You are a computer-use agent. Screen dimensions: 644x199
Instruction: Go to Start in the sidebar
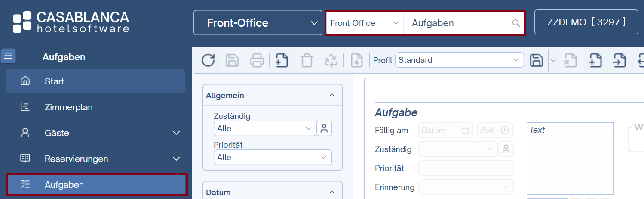point(54,81)
